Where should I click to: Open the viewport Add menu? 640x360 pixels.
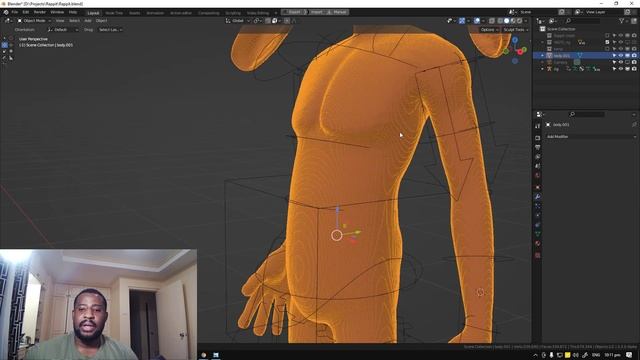88,20
